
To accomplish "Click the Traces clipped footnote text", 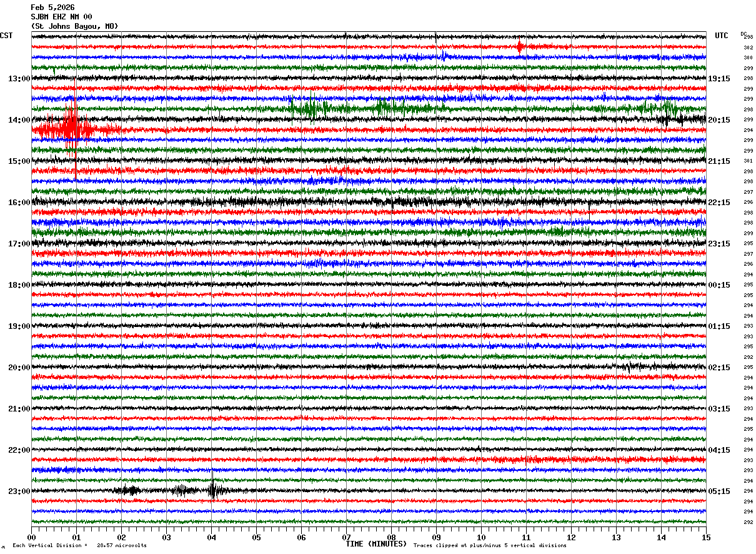I will click(490, 545).
